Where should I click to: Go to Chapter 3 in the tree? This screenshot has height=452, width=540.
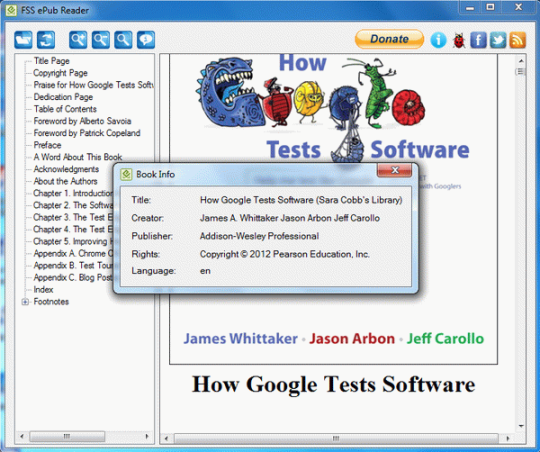click(x=73, y=217)
